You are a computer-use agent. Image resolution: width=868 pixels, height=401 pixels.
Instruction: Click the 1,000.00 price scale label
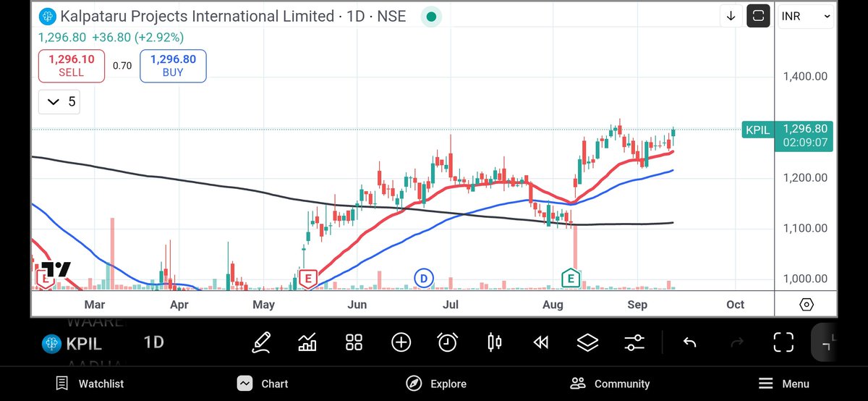tap(806, 279)
